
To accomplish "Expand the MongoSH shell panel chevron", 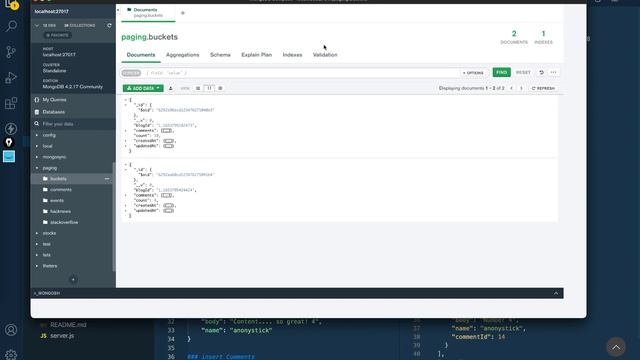I will point(556,293).
